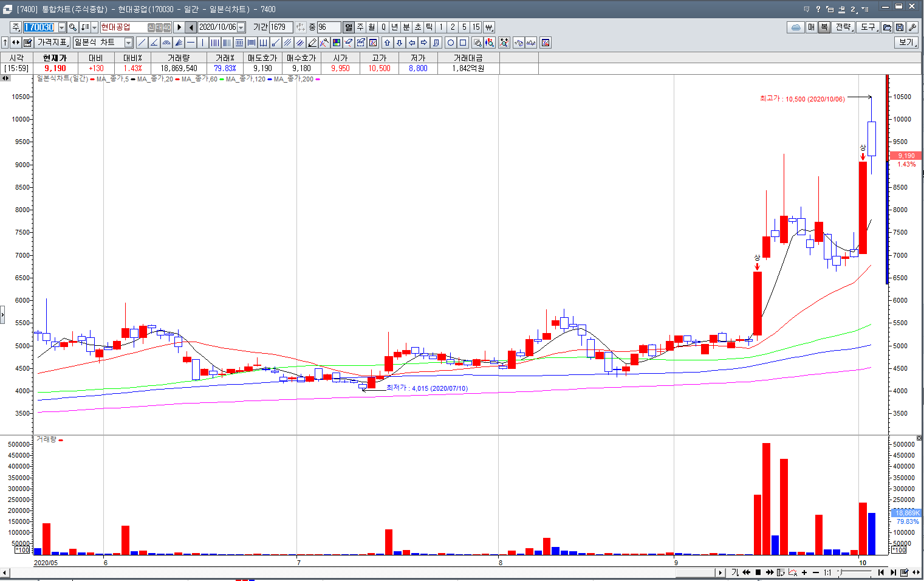Open dropdown next to the sort icon
Viewport: 924px width, 581px height.
[x=94, y=27]
